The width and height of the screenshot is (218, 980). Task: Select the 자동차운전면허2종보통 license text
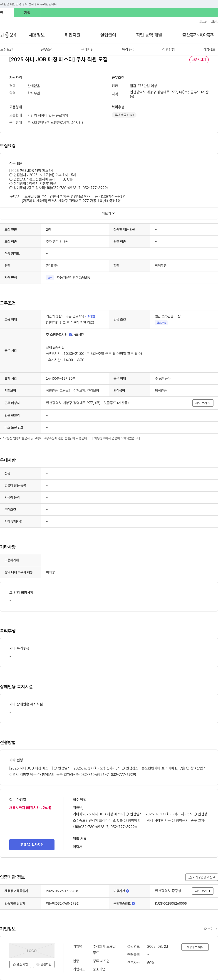[73, 278]
